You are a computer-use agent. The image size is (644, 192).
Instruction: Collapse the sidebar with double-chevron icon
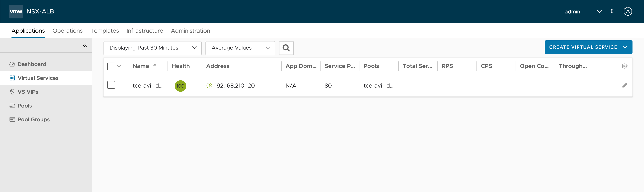pyautogui.click(x=85, y=45)
